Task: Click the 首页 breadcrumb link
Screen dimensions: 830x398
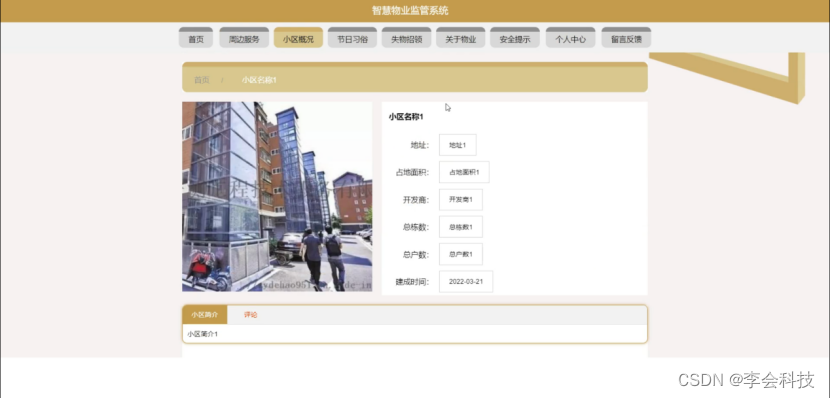Action: tap(202, 80)
